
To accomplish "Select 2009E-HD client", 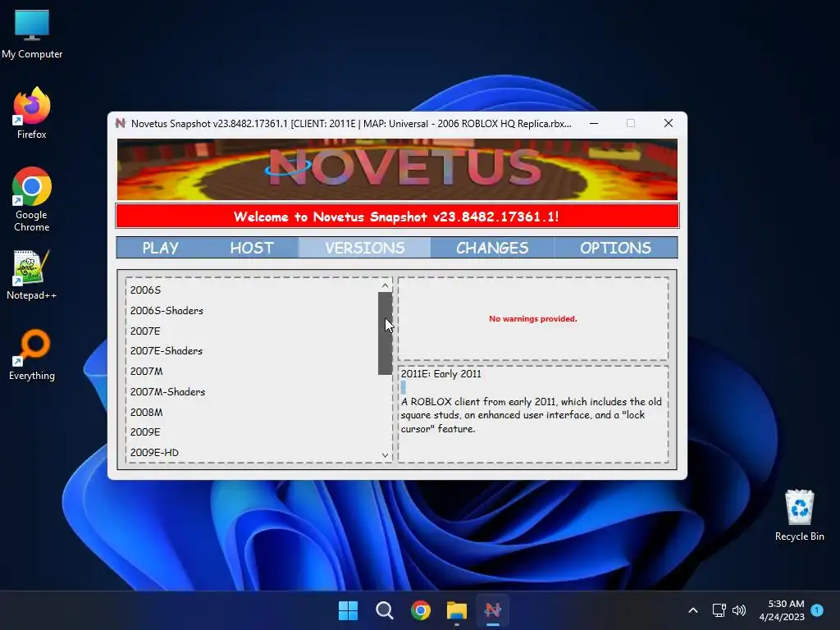I will [252, 452].
